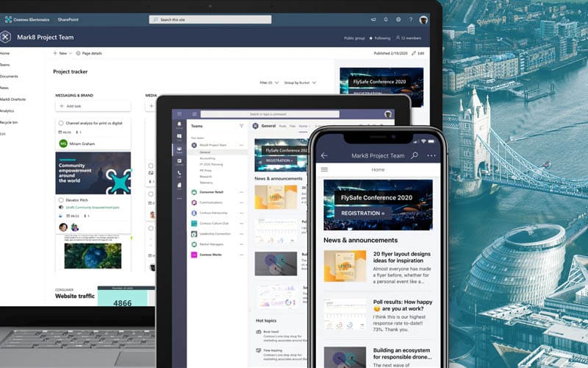Open the SharePoint link in the laptop header
The width and height of the screenshot is (588, 368).
68,20
